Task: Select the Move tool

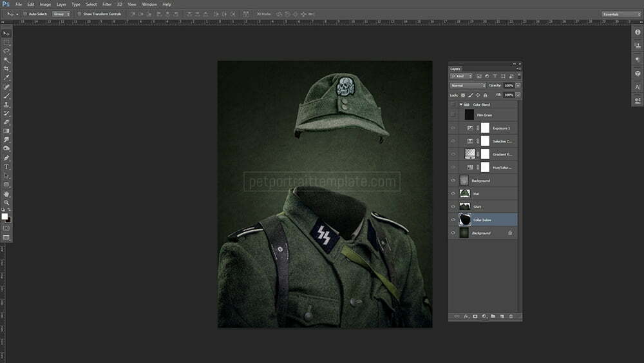Action: tap(6, 34)
